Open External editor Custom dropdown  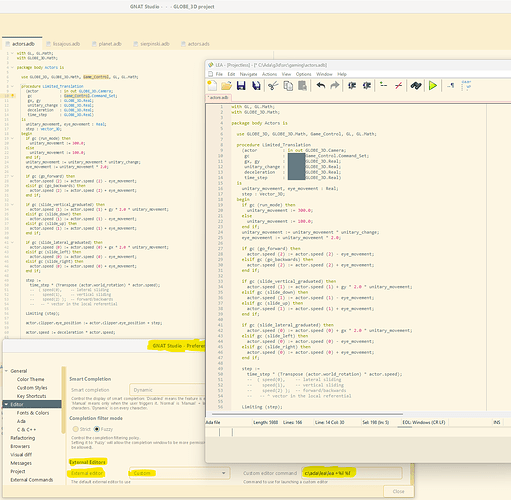[180, 473]
